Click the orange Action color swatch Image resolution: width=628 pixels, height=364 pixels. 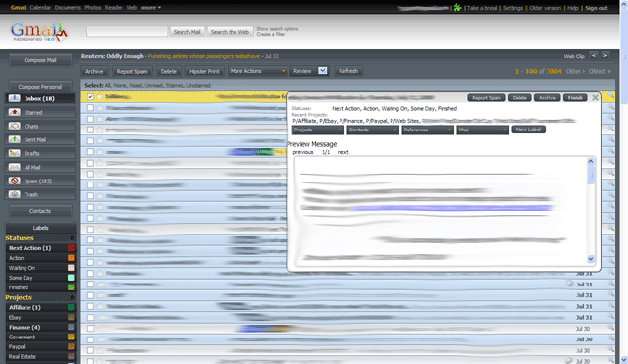coord(71,258)
